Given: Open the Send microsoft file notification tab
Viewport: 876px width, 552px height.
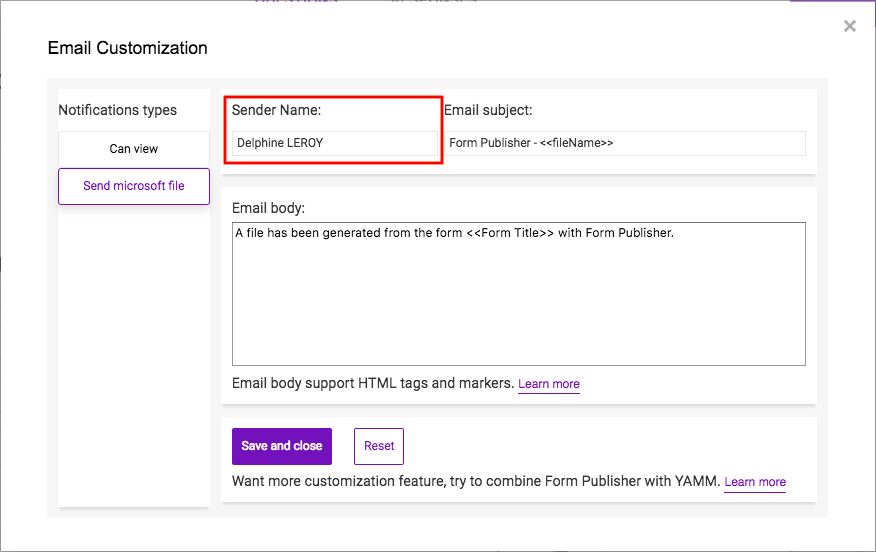Looking at the screenshot, I should [134, 186].
